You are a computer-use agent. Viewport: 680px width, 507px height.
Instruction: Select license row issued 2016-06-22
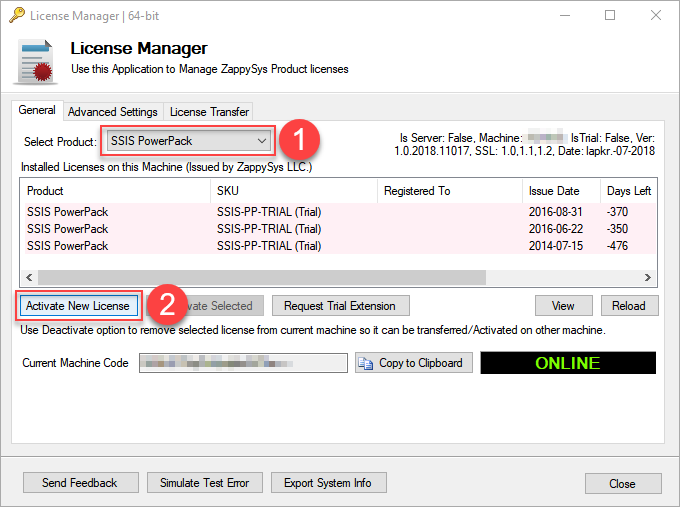tap(338, 229)
